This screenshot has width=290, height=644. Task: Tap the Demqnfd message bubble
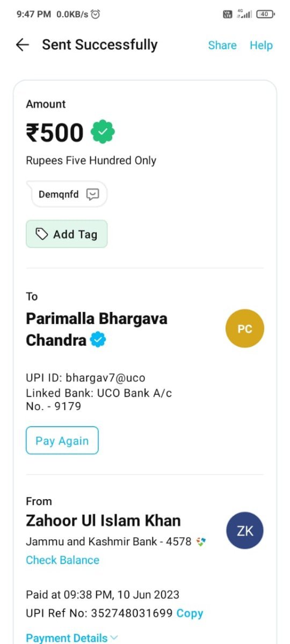[69, 194]
